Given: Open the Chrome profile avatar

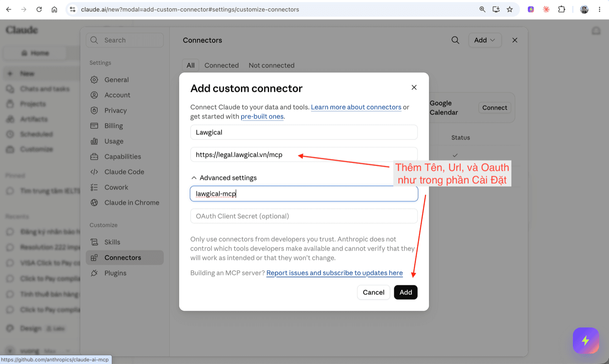Looking at the screenshot, I should point(584,9).
